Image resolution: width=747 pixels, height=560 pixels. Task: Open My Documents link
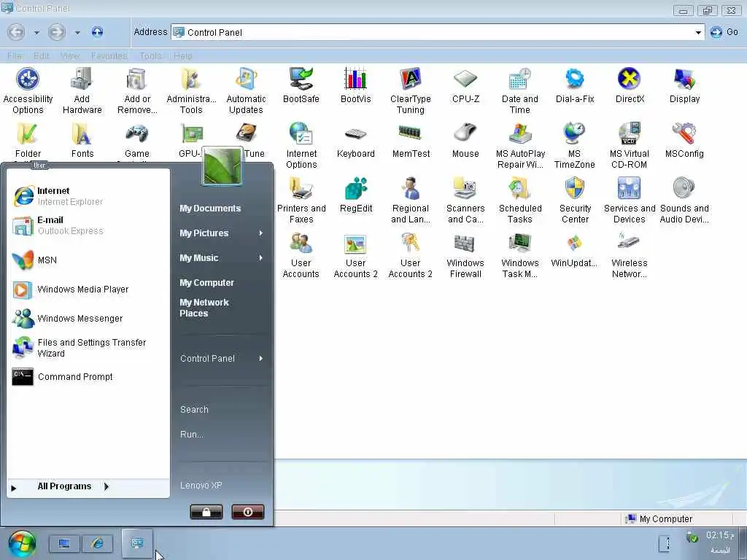(x=210, y=208)
